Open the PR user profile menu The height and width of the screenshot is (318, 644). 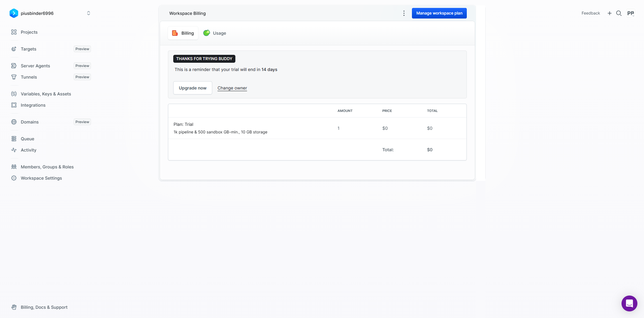pos(630,13)
